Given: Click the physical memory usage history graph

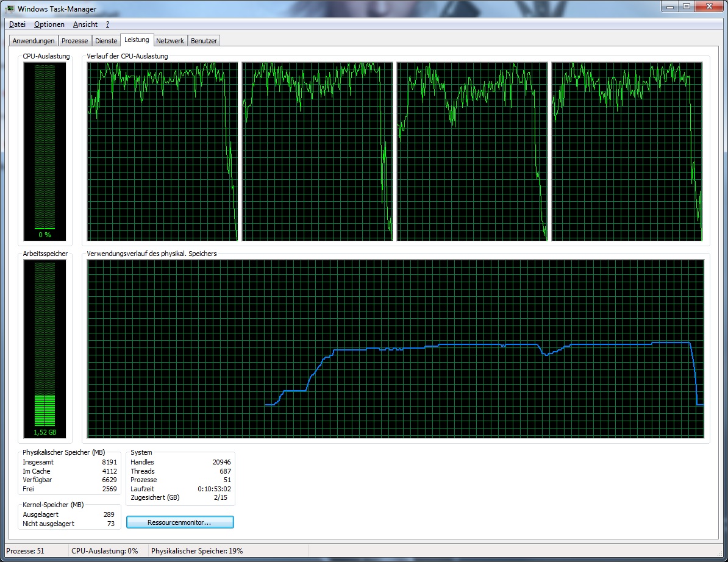Looking at the screenshot, I should click(x=396, y=349).
